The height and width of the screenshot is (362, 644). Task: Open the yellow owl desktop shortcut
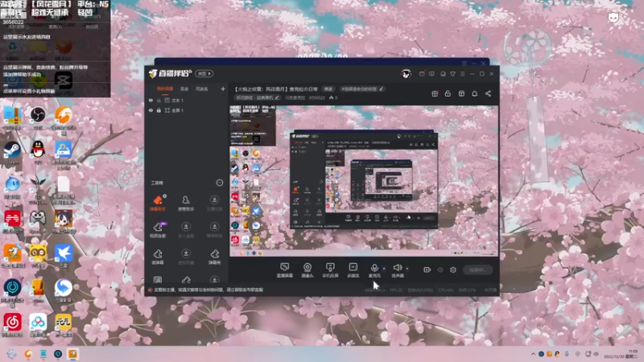point(38,255)
